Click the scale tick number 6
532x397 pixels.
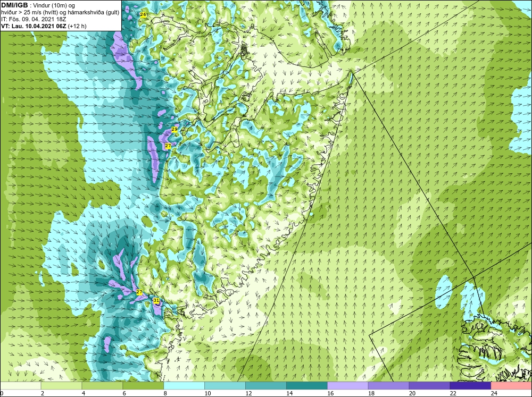[124, 393]
